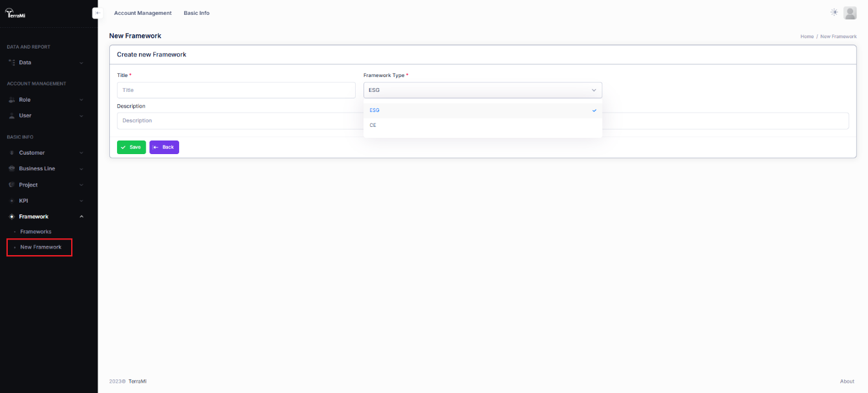The image size is (868, 393).
Task: Switch to Basic Info tab
Action: coord(197,13)
